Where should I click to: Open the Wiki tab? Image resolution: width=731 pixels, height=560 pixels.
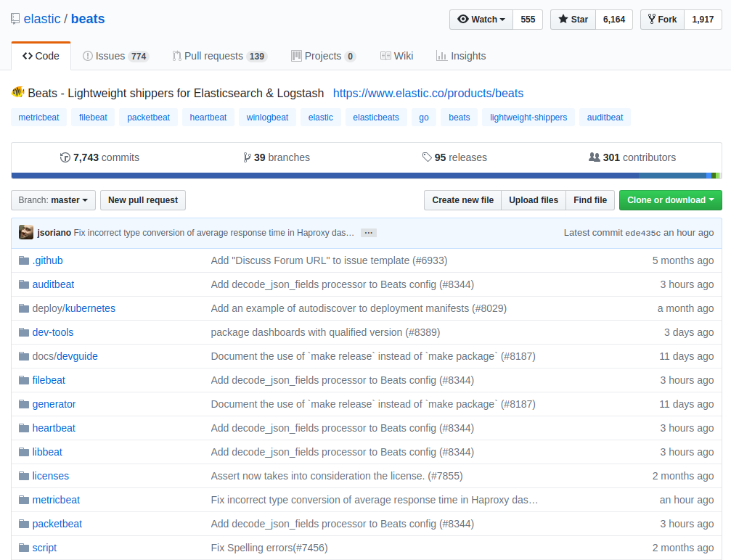397,56
